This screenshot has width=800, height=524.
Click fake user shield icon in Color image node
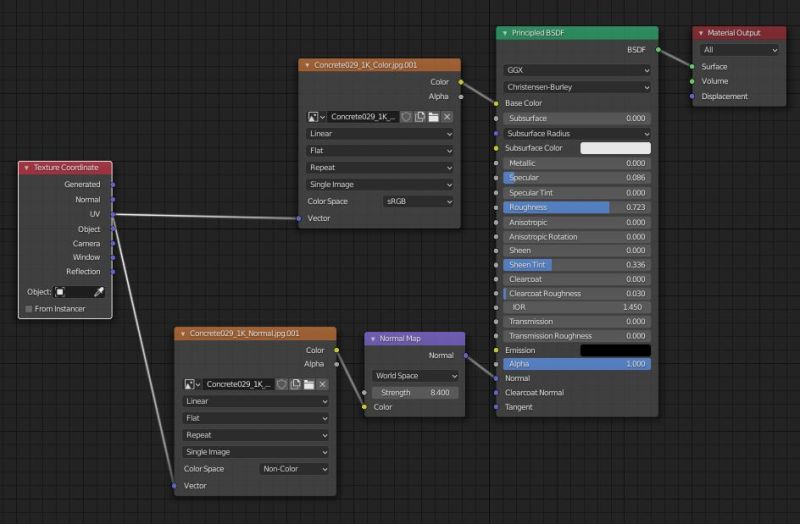click(x=406, y=117)
